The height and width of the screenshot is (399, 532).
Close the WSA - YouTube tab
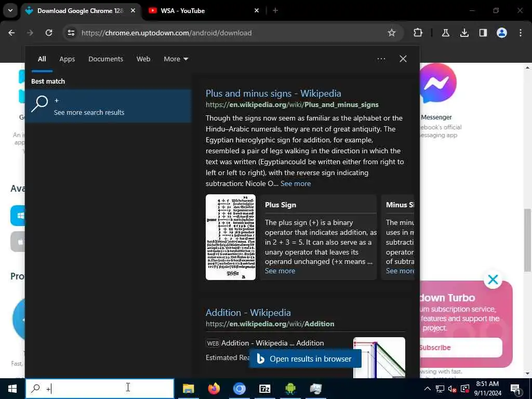[257, 10]
